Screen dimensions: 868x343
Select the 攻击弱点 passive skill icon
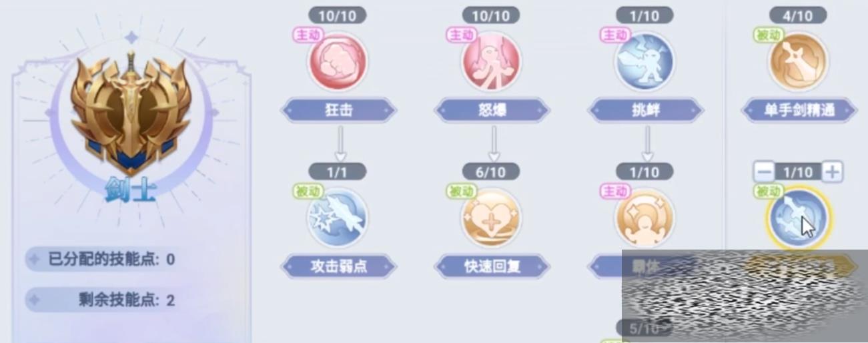(x=338, y=218)
